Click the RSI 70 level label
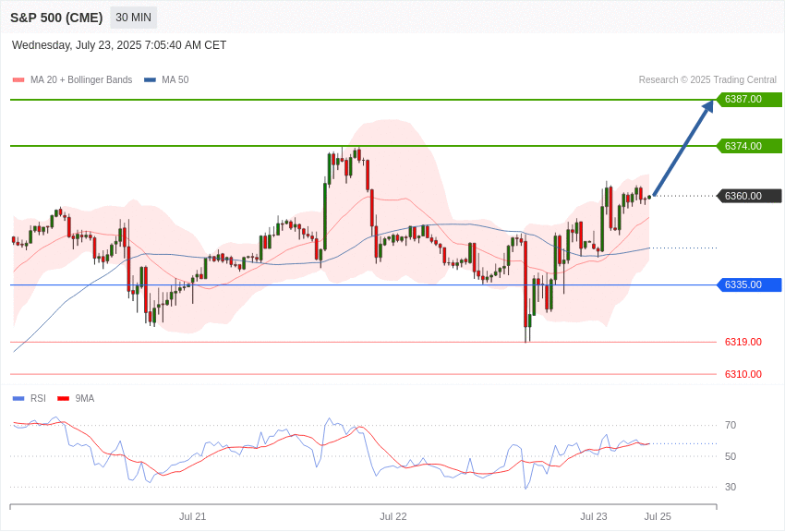 731,426
